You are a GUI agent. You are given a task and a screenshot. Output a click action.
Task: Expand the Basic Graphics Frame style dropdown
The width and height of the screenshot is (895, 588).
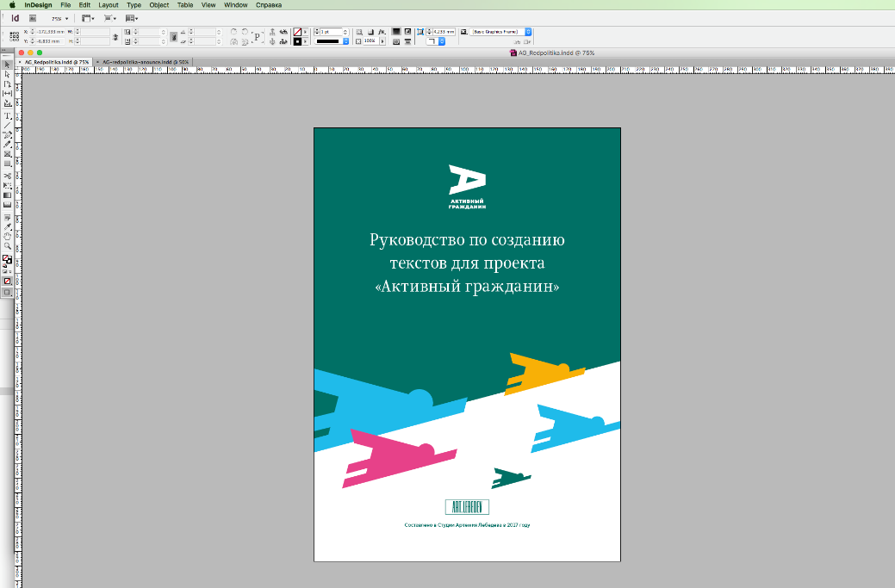(528, 32)
